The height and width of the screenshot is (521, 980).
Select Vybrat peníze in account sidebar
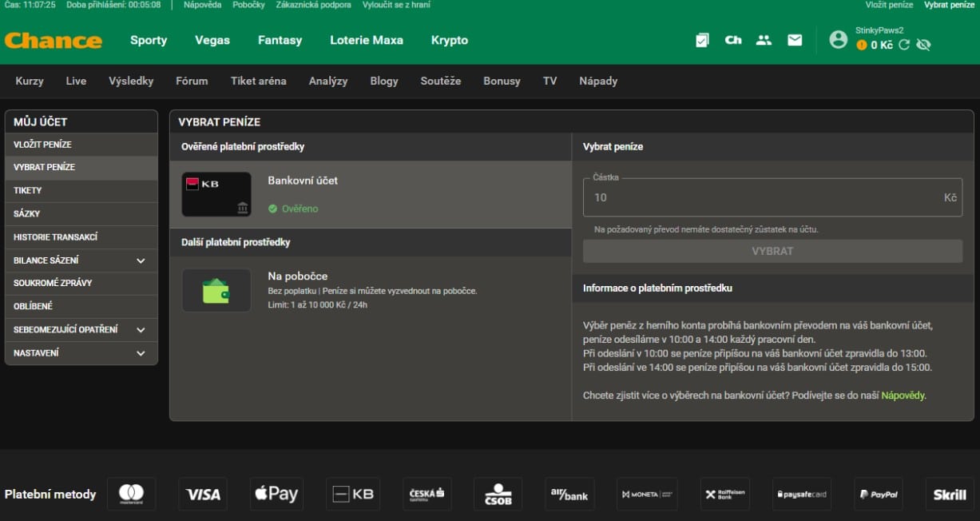click(81, 168)
